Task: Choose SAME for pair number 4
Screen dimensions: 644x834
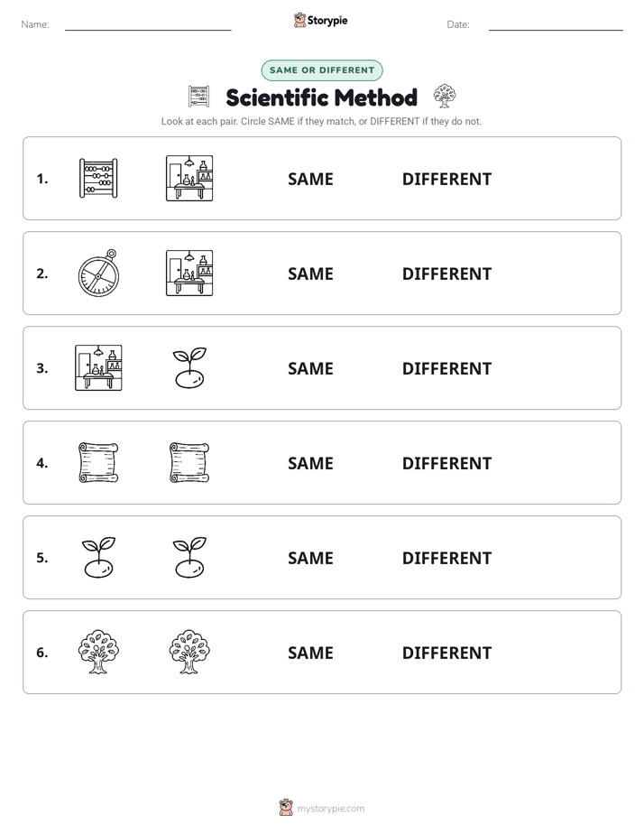Action: 310,463
